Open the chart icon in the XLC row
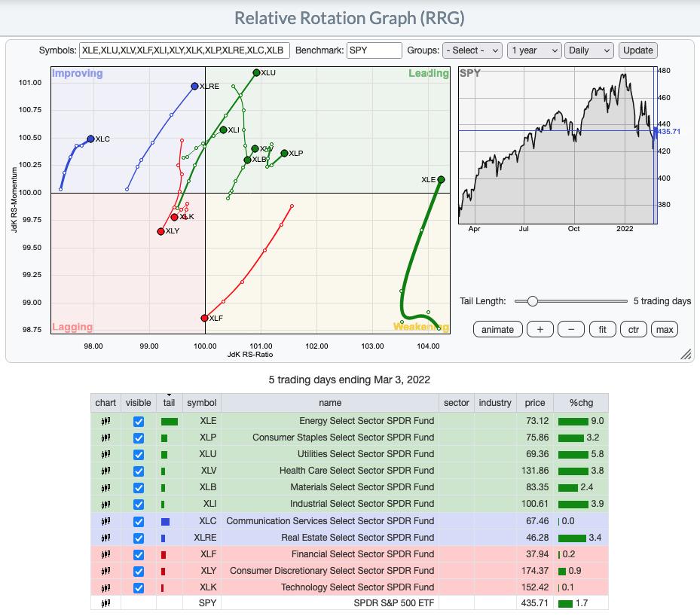 click(x=105, y=521)
